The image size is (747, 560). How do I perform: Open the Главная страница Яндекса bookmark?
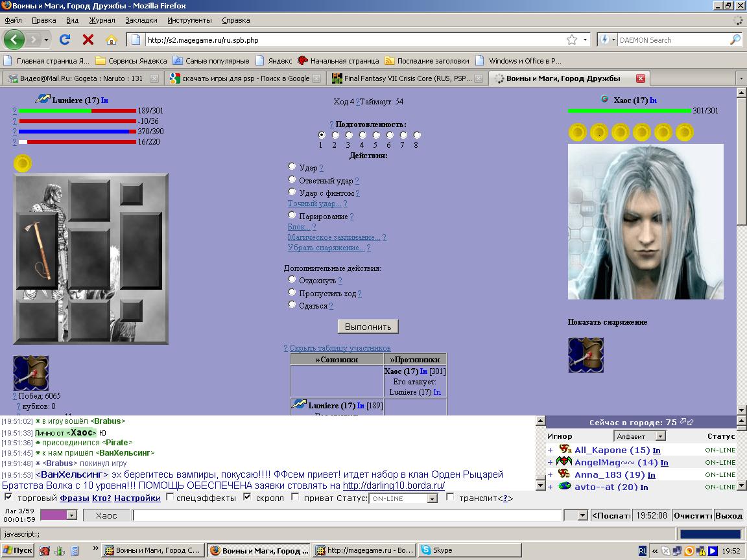coord(47,60)
